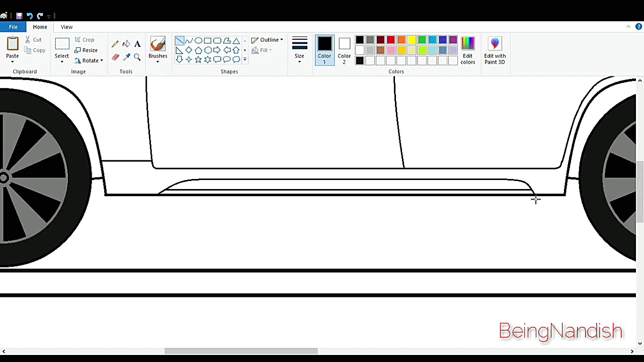Screen dimensions: 644x362
Task: Open the Resize dialog
Action: (x=86, y=50)
